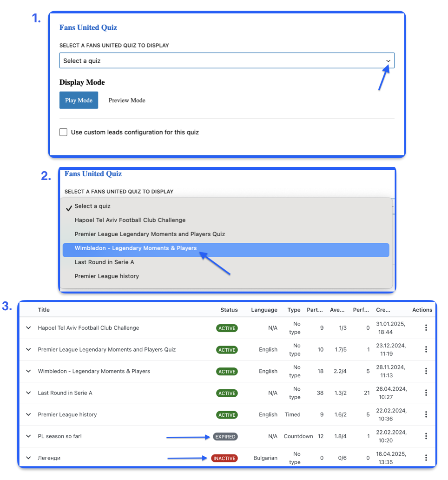The width and height of the screenshot is (448, 480).
Task: Click the Легенди quiz title
Action: coord(49,458)
